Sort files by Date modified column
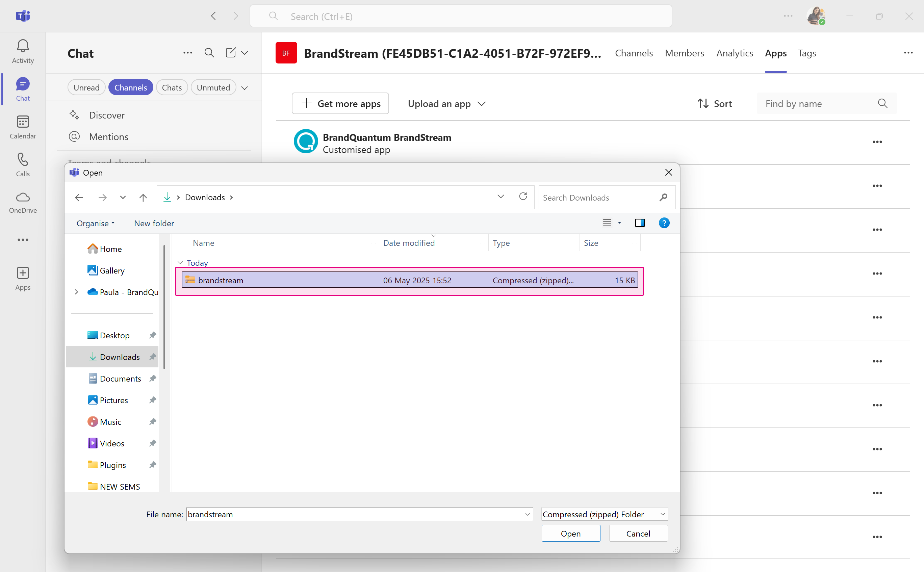Screen dimensions: 924x572 pyautogui.click(x=409, y=243)
